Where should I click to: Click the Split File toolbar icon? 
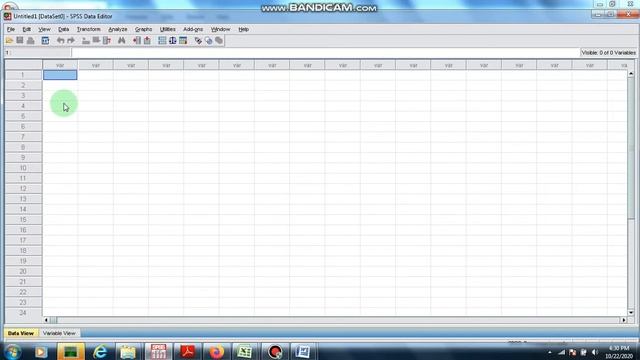[162, 40]
